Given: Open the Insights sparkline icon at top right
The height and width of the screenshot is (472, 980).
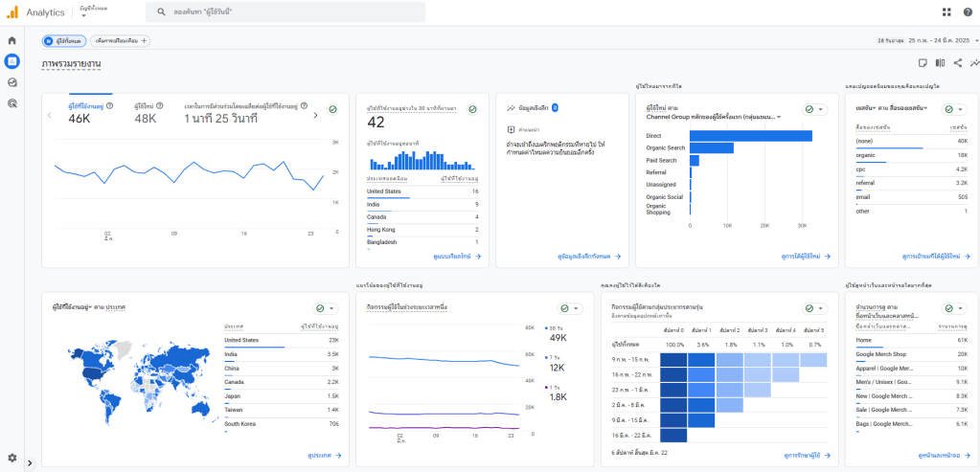Looking at the screenshot, I should click(x=973, y=63).
